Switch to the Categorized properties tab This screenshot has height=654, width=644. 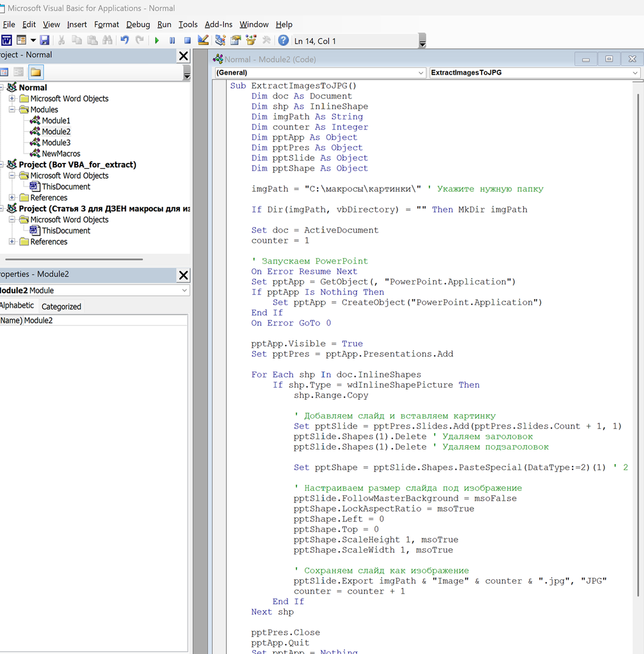tap(61, 307)
